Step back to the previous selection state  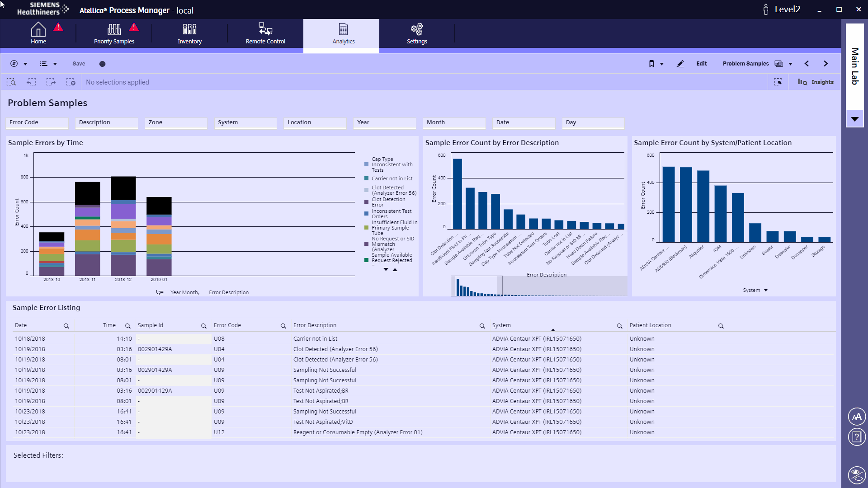pos(31,82)
